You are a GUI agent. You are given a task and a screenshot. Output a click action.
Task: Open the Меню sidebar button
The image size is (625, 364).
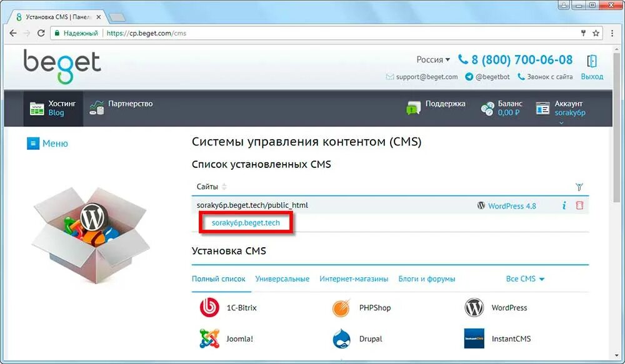click(47, 144)
